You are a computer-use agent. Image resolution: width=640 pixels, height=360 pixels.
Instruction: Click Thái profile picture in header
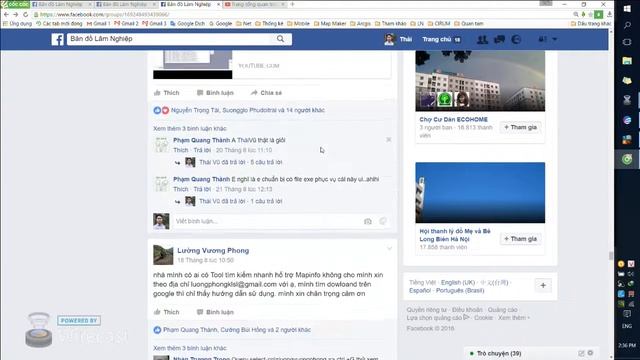point(389,39)
